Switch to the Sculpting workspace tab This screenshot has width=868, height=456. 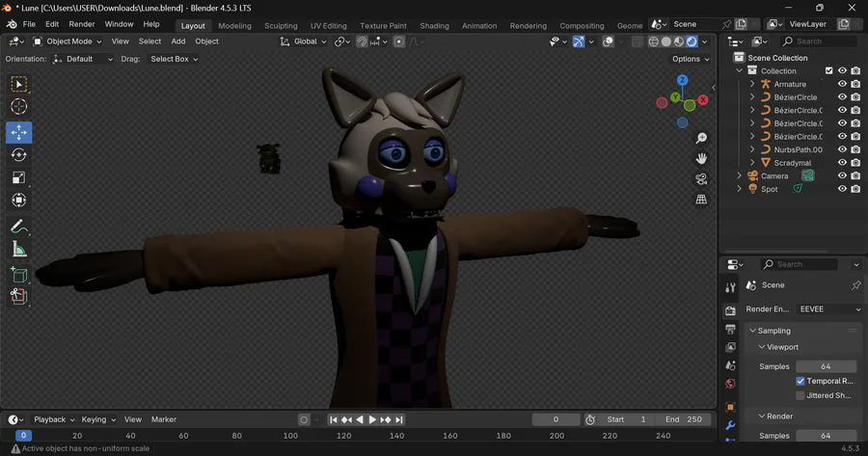[281, 25]
